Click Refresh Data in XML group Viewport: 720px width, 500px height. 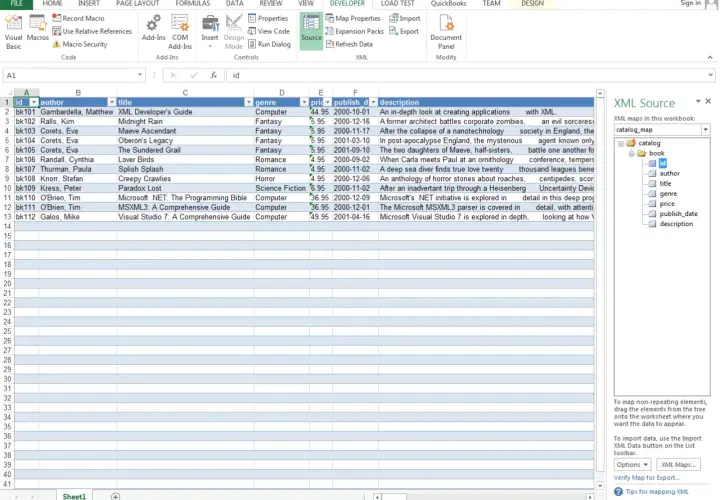pyautogui.click(x=349, y=44)
